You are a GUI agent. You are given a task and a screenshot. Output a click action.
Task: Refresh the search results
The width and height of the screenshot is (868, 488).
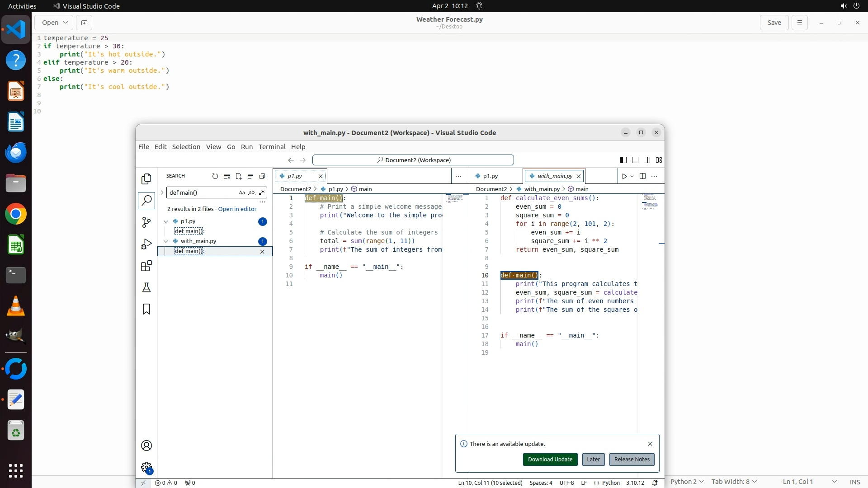click(215, 176)
